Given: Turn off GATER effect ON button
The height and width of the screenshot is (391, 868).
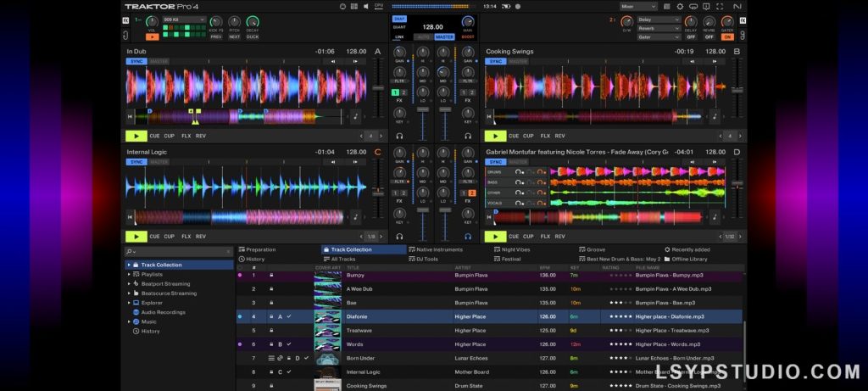Looking at the screenshot, I should coord(726,37).
